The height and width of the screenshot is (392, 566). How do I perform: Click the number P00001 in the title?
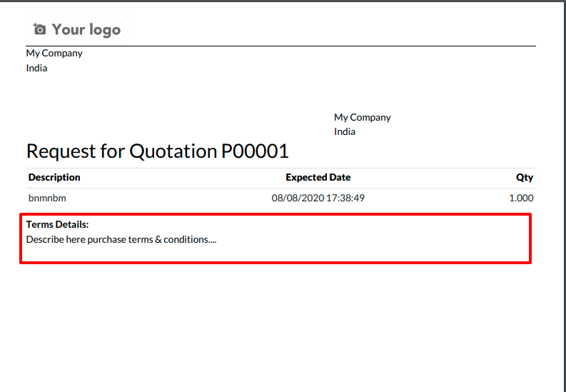click(255, 151)
